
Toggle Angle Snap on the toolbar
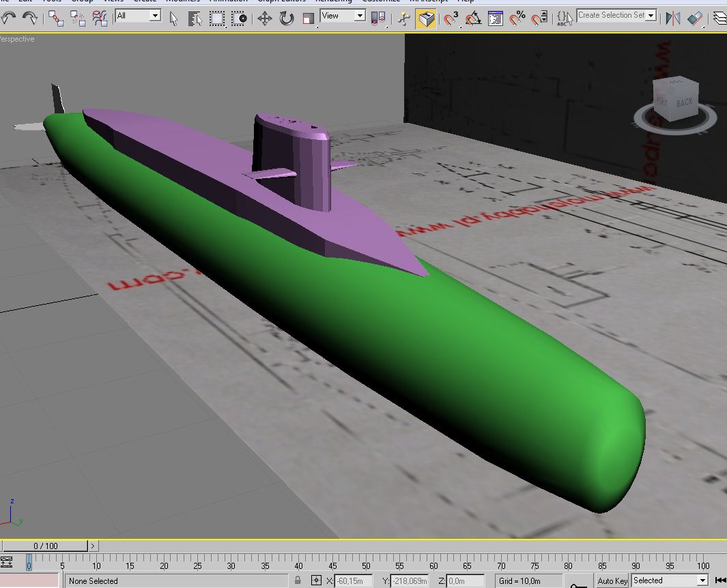click(x=473, y=18)
